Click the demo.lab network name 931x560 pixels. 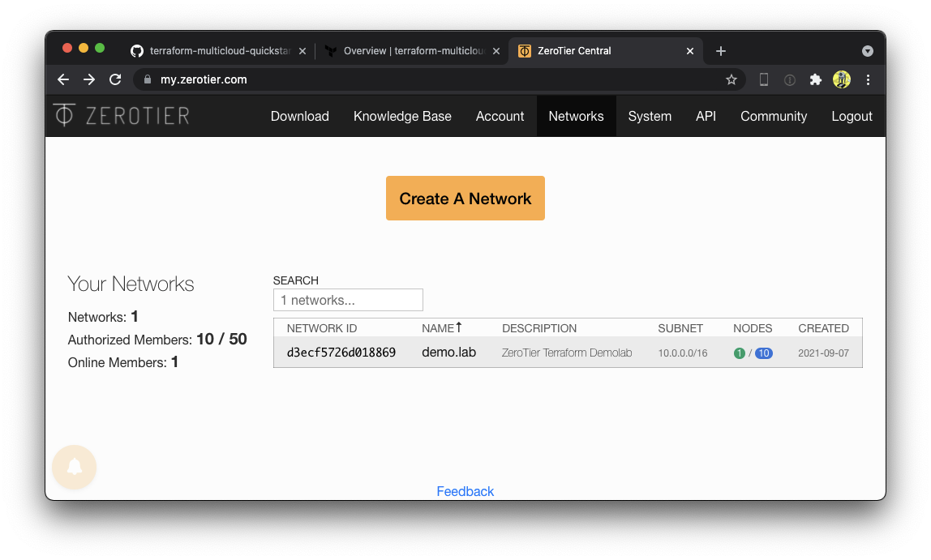[x=449, y=353]
